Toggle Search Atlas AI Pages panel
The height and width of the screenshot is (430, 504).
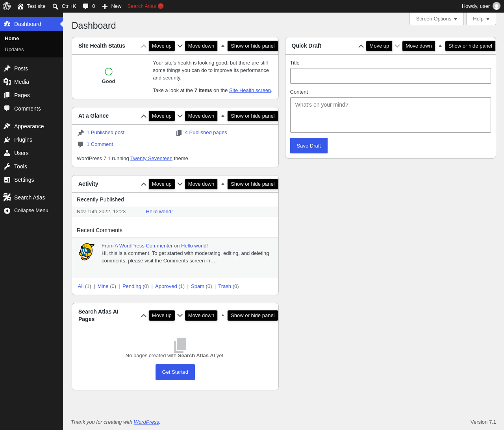click(223, 316)
